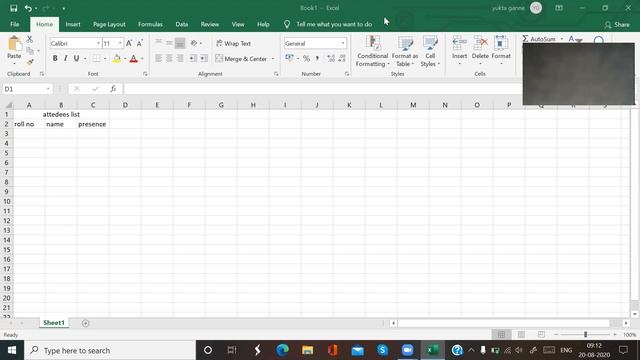
Task: Switch to Data tab
Action: coord(182,24)
